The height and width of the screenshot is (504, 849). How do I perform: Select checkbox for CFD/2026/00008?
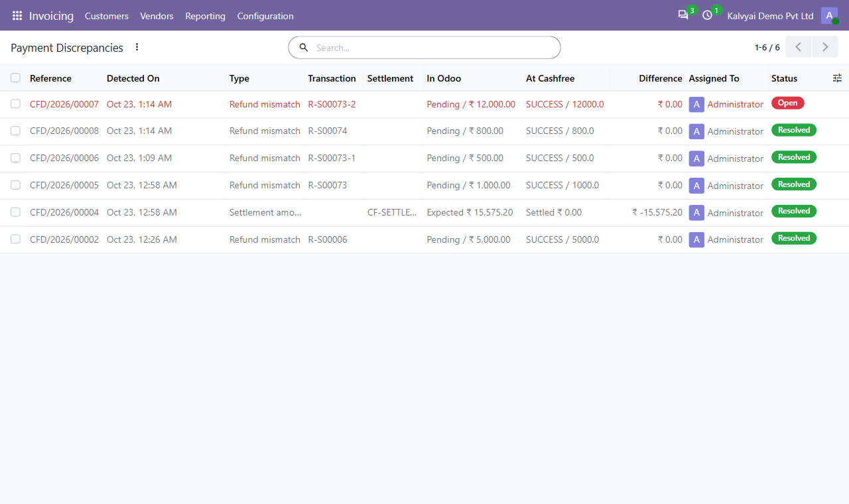pyautogui.click(x=15, y=131)
